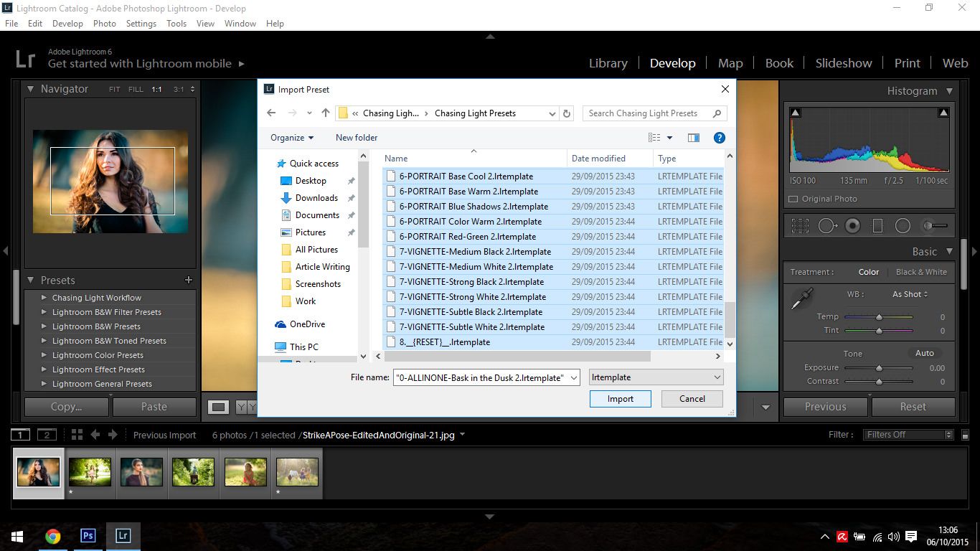Select the Crop Overlay tool in Lightroom

(x=800, y=226)
